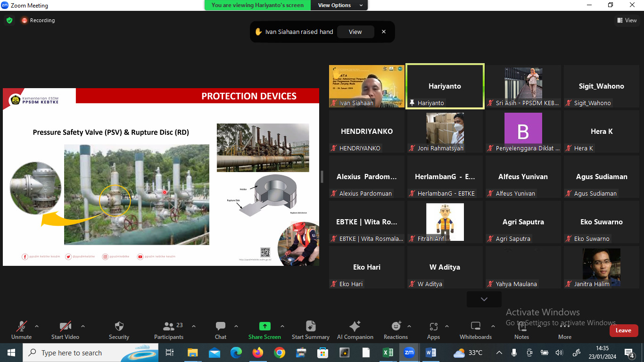644x362 pixels.
Task: Open the Chat bubble icon
Action: [x=221, y=326]
